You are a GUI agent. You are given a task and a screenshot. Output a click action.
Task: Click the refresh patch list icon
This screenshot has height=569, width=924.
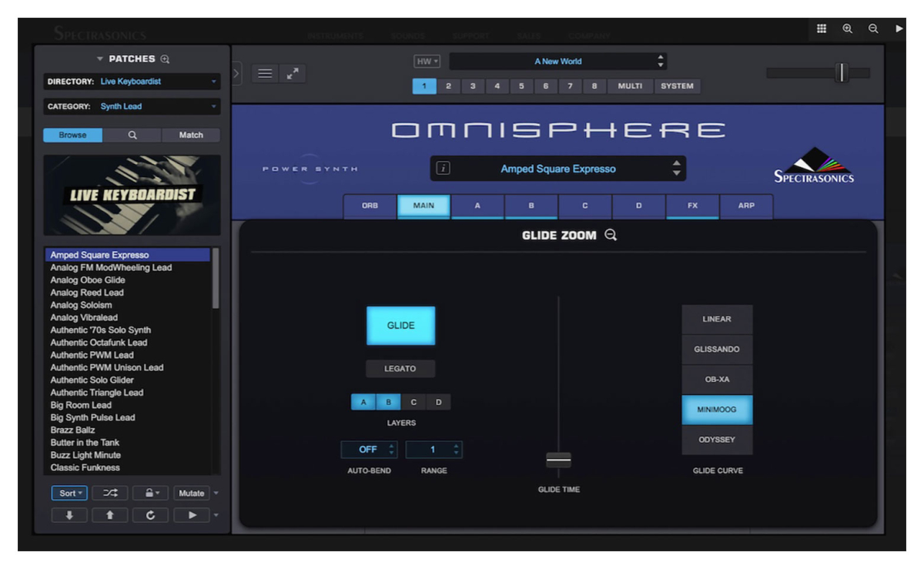click(x=150, y=516)
